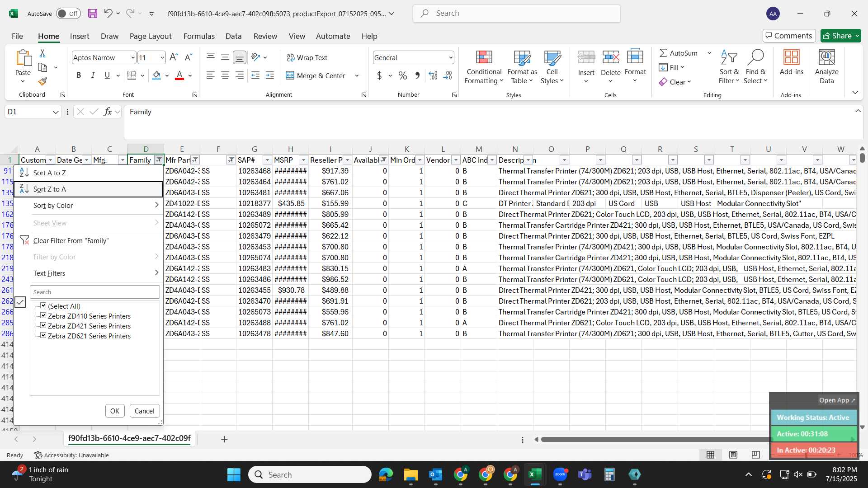Open Conditional Formatting
The image size is (868, 488).
tap(484, 67)
